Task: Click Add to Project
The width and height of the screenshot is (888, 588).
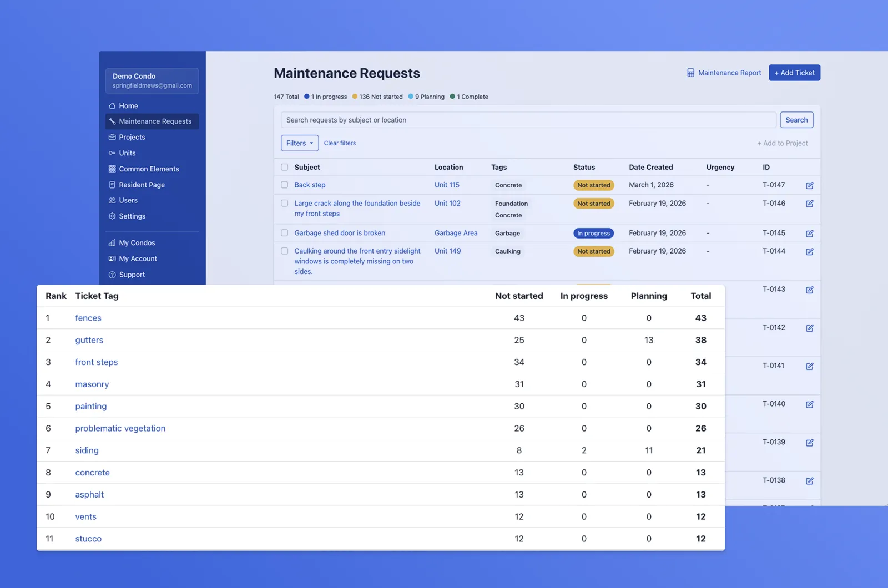Action: pos(783,143)
